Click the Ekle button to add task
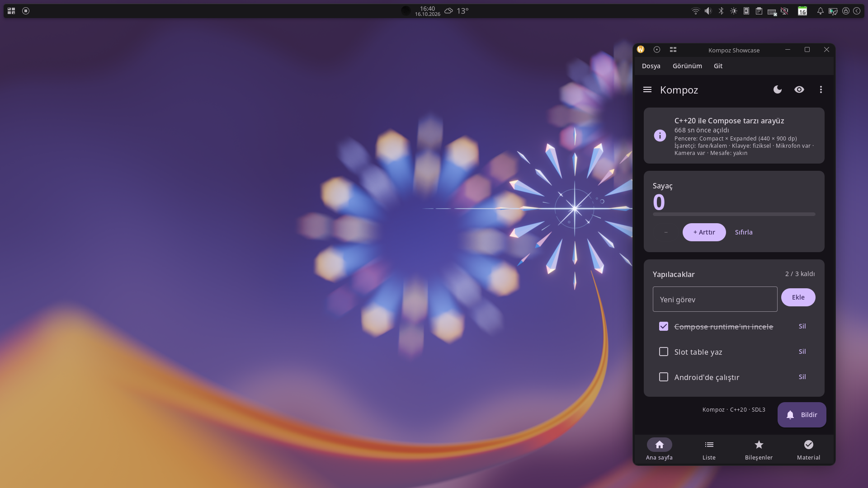 pyautogui.click(x=798, y=297)
